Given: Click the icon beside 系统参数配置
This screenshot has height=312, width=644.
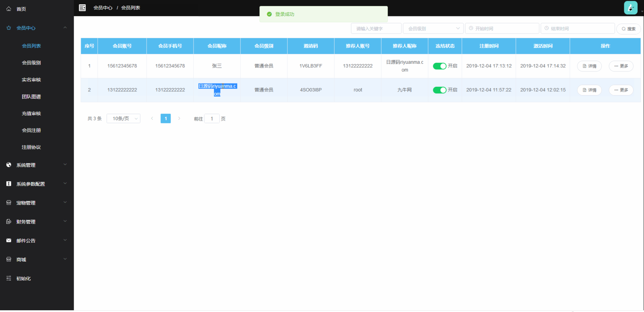Looking at the screenshot, I should 9,184.
